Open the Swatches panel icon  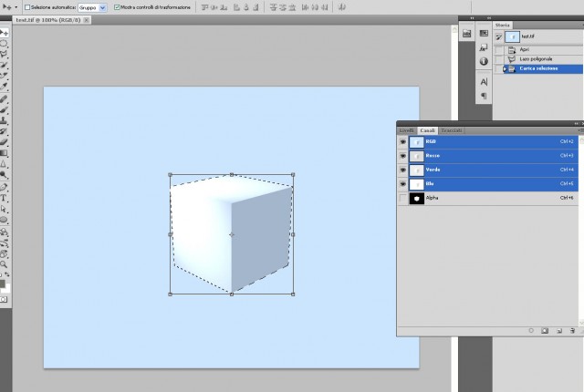(484, 34)
